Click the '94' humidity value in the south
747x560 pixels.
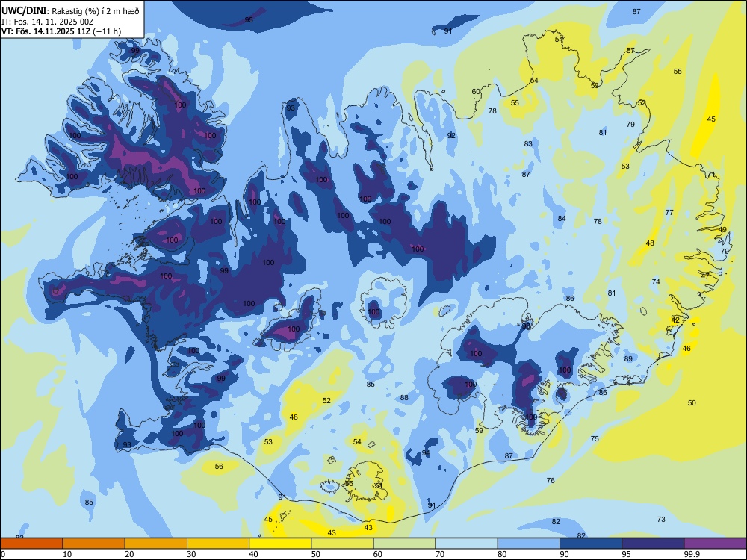point(426,453)
